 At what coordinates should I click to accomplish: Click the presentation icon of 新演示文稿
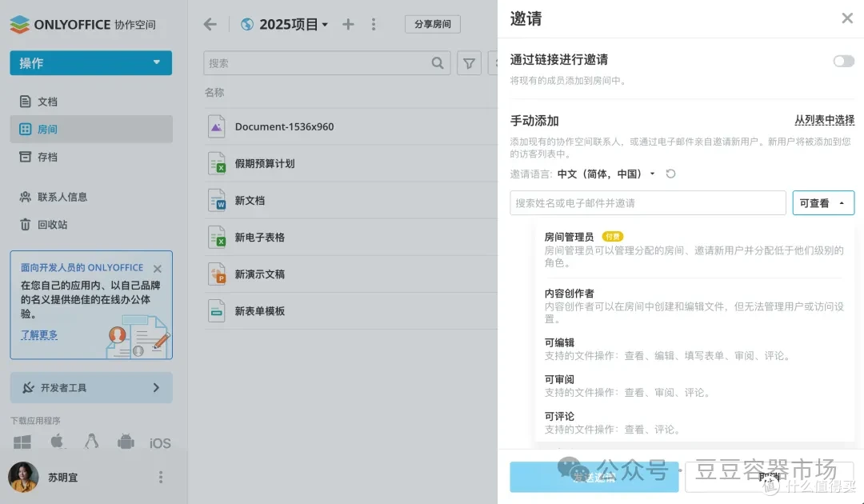click(x=217, y=274)
